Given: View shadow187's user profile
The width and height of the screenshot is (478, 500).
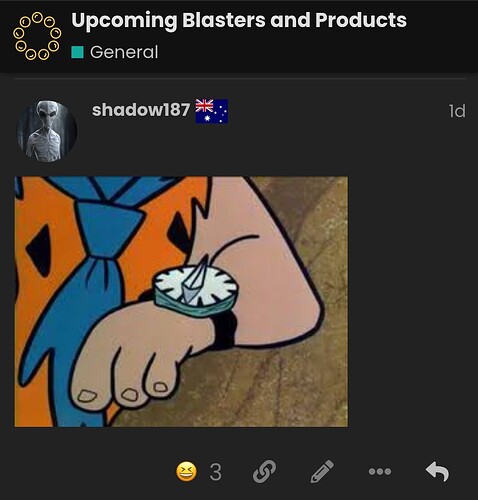Looking at the screenshot, I should pyautogui.click(x=141, y=110).
